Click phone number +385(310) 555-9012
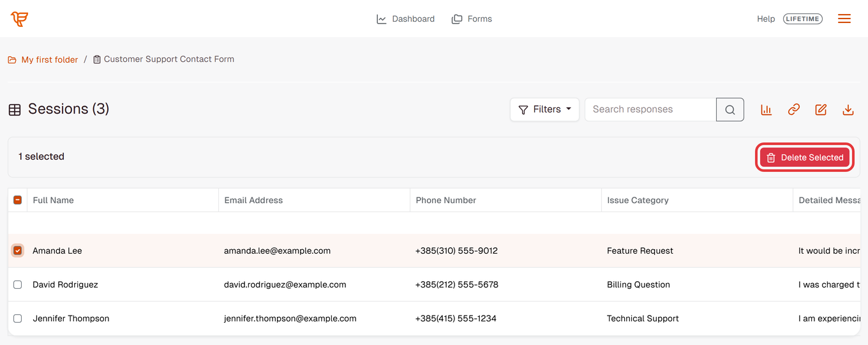The height and width of the screenshot is (345, 868). click(x=456, y=250)
